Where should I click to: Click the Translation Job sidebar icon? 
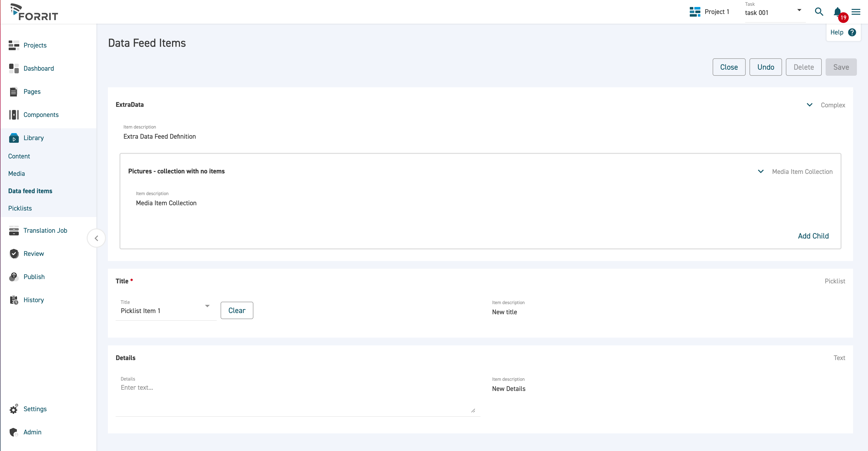click(14, 230)
